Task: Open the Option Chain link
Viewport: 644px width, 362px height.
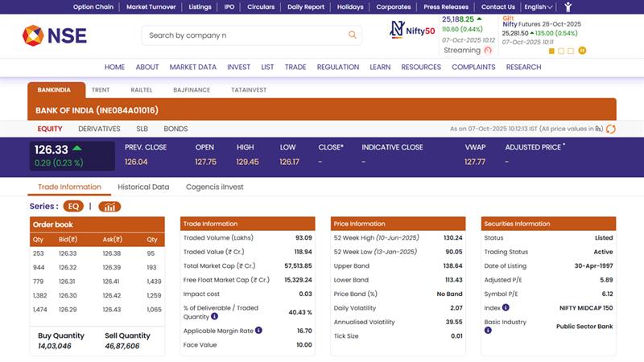Action: click(x=93, y=7)
